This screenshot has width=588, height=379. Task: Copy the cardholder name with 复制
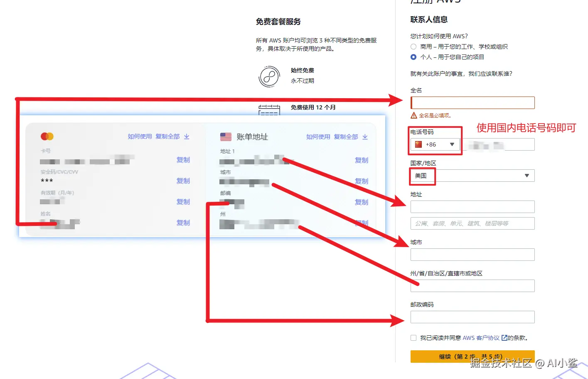183,223
